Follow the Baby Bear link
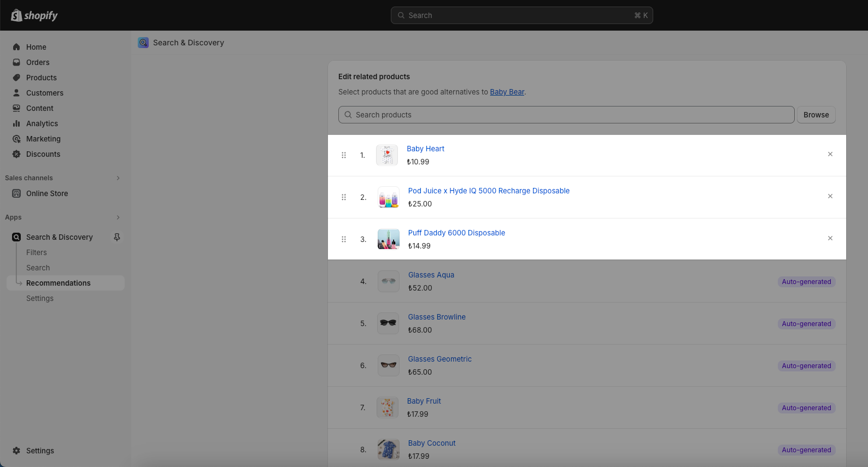 click(507, 92)
